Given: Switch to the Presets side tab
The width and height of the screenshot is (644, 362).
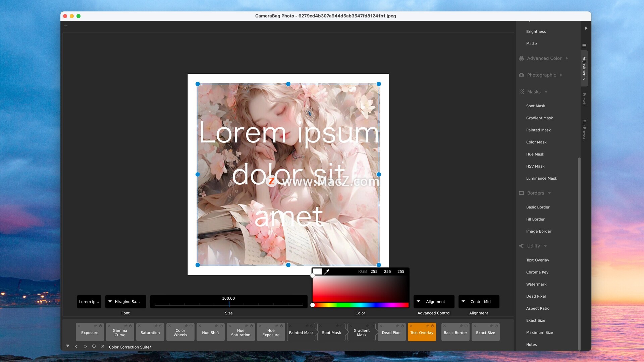Looking at the screenshot, I should tap(584, 100).
